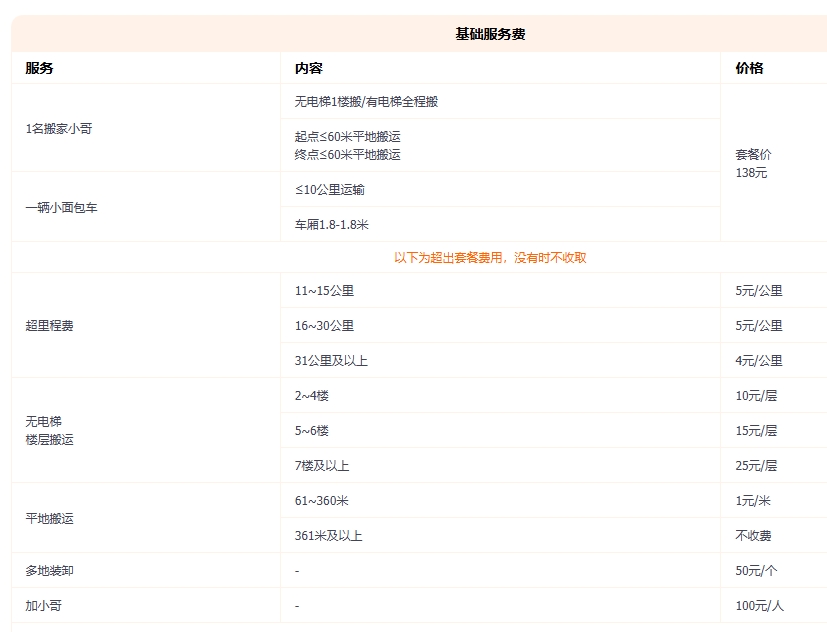Click the orange 以下为超出套餐费用 notice text
827x632 pixels.
(495, 257)
